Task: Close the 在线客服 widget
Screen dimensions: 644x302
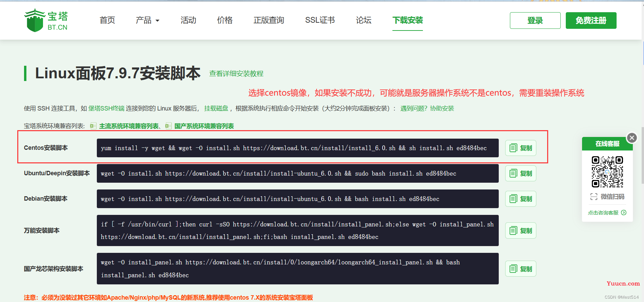Action: [632, 138]
